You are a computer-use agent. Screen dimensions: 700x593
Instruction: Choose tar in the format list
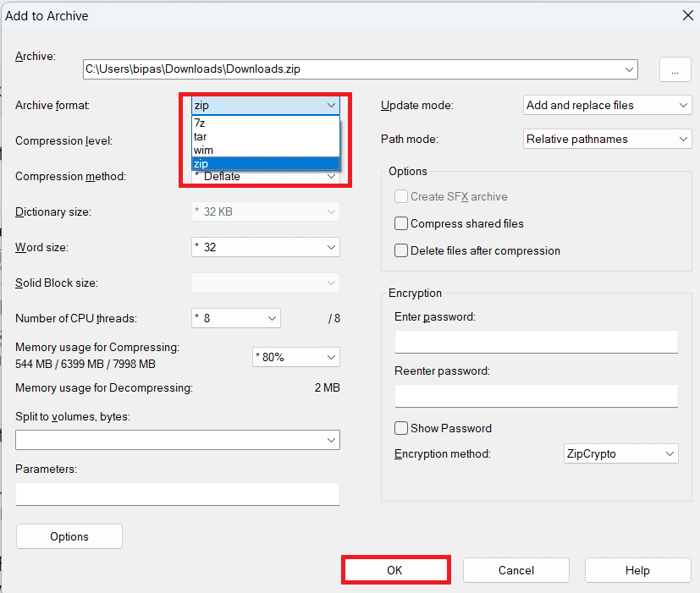[266, 137]
